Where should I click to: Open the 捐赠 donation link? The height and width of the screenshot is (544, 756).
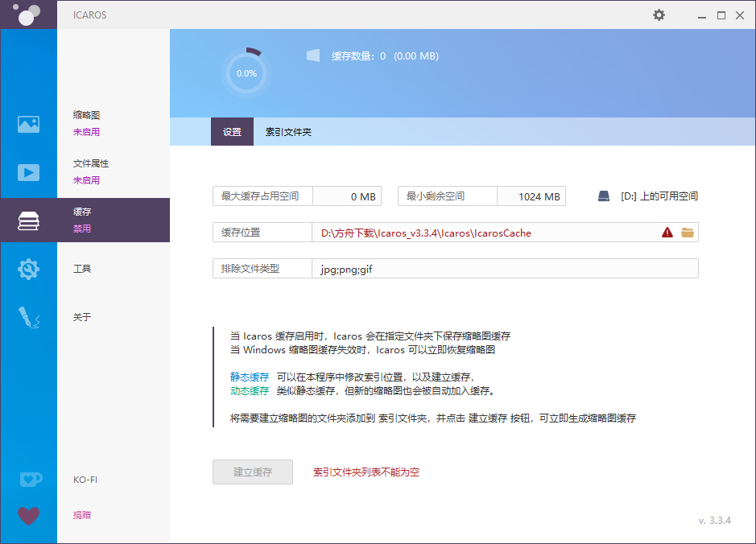pyautogui.click(x=81, y=514)
